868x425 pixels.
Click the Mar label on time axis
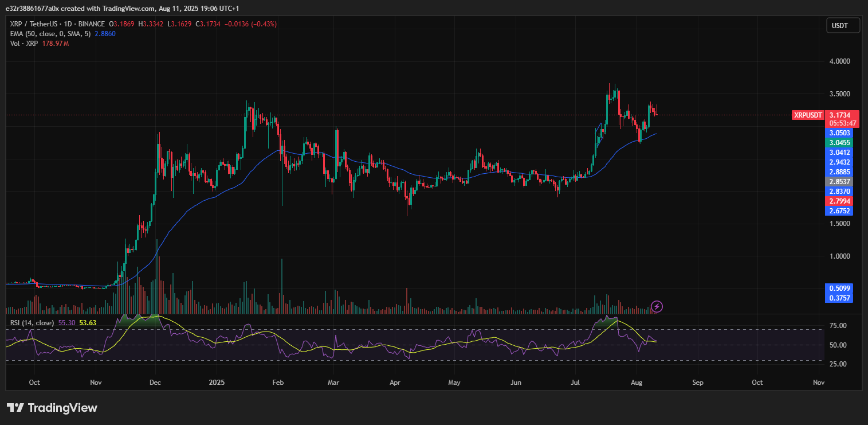pyautogui.click(x=333, y=382)
